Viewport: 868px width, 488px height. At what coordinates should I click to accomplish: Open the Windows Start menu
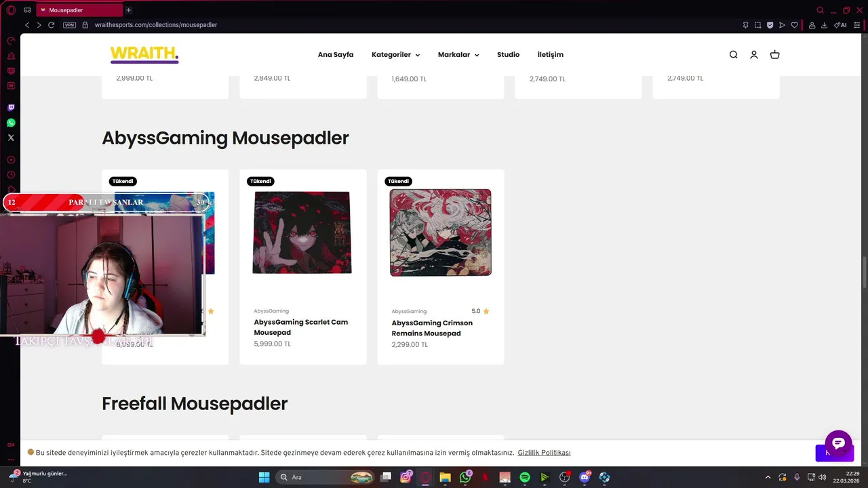264,477
